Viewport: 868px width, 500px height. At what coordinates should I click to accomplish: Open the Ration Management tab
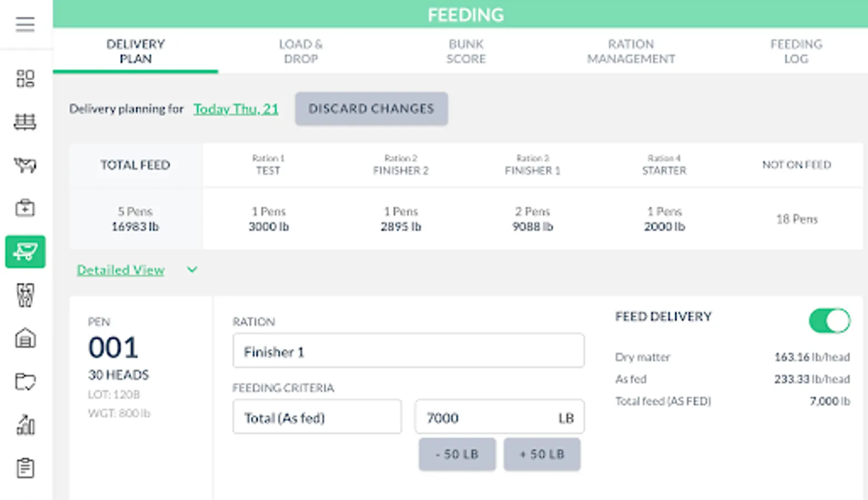pos(631,51)
